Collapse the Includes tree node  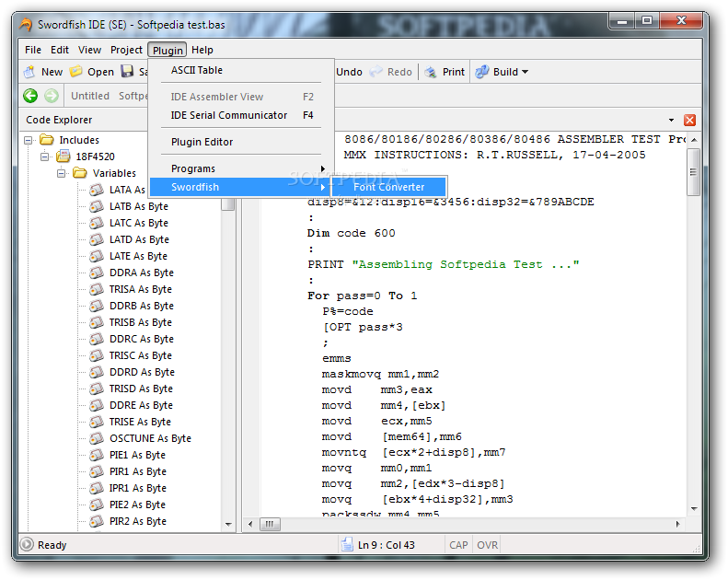pos(29,140)
